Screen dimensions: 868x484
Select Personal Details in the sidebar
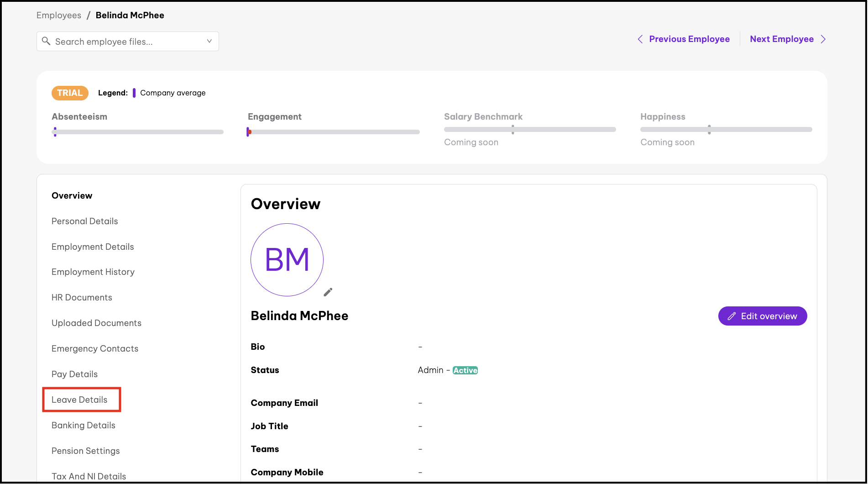point(85,221)
